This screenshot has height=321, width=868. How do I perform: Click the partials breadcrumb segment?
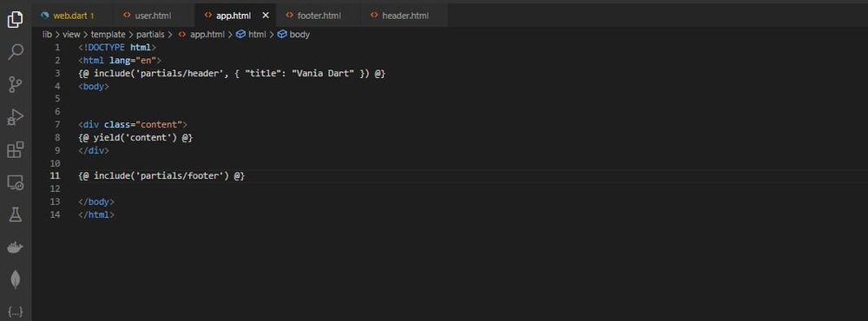[x=150, y=35]
